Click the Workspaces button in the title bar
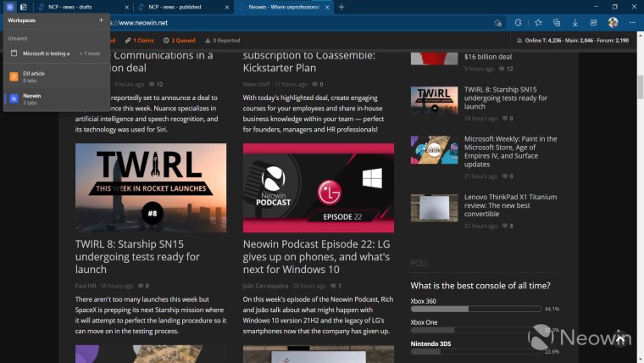The height and width of the screenshot is (363, 644). 10,7
